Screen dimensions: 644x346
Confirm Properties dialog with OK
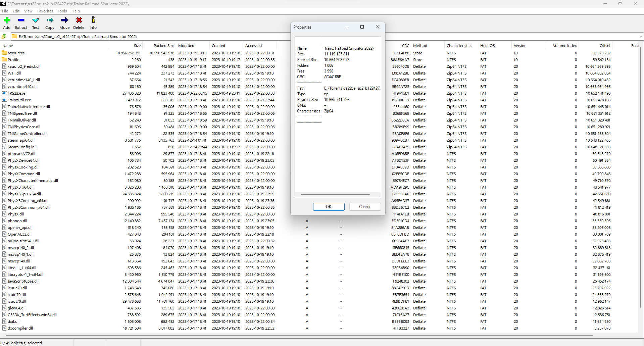click(329, 207)
